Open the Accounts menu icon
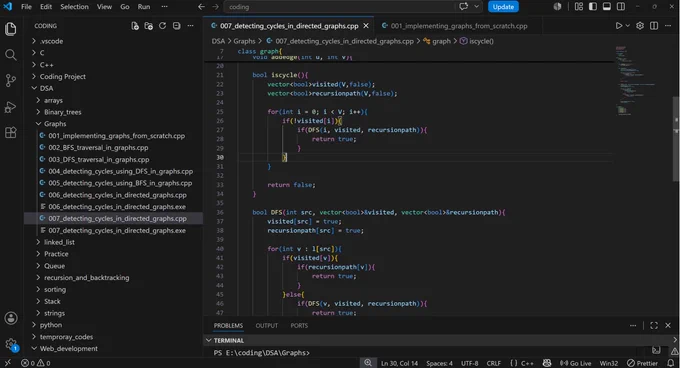The width and height of the screenshot is (680, 368). tap(11, 318)
